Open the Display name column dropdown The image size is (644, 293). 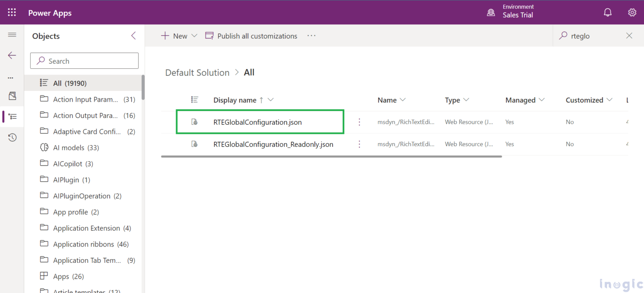(270, 100)
